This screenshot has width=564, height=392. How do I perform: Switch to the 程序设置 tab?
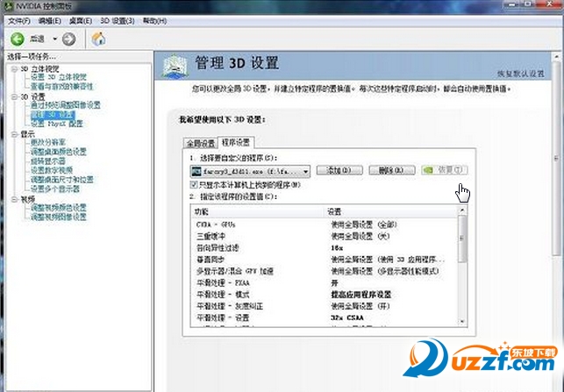236,142
